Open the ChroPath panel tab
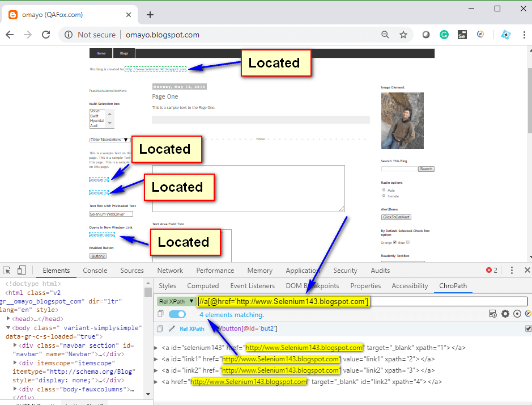This screenshot has width=532, height=405. tap(453, 285)
